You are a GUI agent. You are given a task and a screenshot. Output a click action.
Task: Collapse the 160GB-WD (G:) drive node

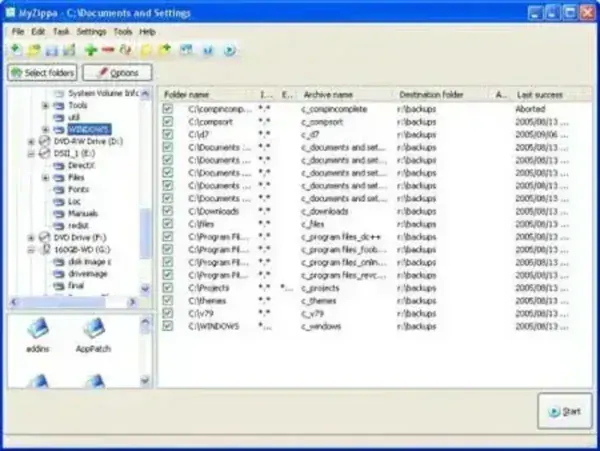coord(31,250)
